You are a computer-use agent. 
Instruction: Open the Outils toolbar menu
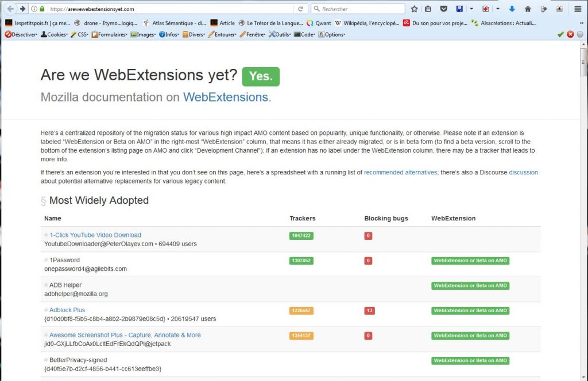(280, 34)
